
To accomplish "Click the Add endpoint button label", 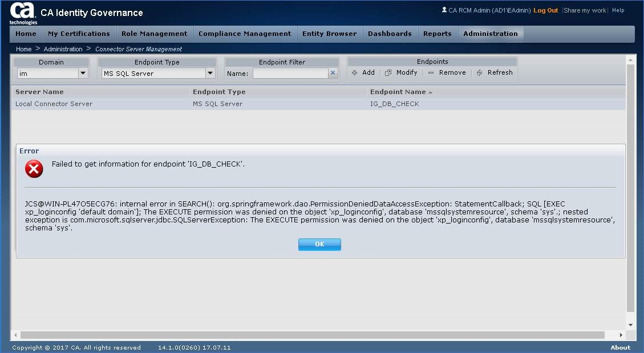I will [x=368, y=72].
